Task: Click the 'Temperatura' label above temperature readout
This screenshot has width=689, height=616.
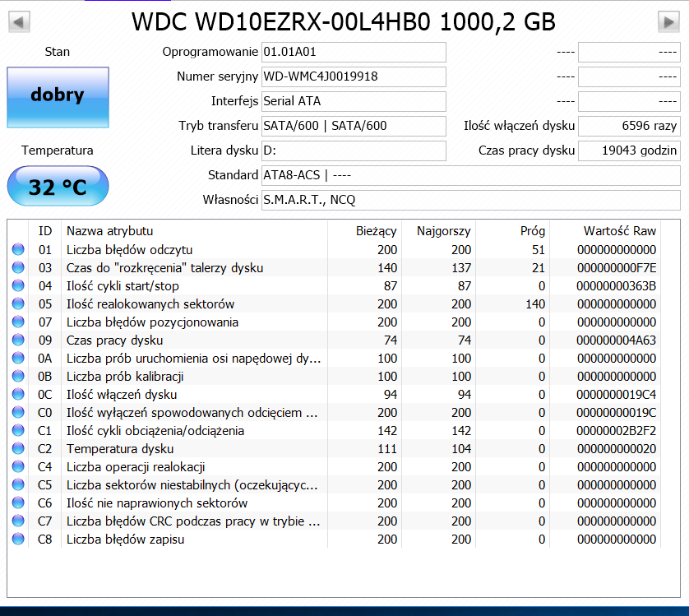Action: [57, 151]
